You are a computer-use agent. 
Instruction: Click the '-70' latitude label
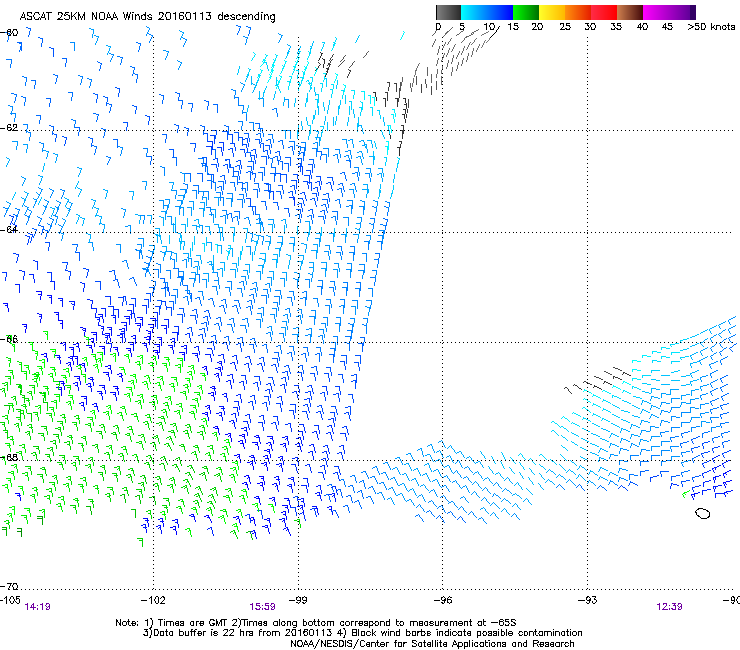[x=9, y=586]
